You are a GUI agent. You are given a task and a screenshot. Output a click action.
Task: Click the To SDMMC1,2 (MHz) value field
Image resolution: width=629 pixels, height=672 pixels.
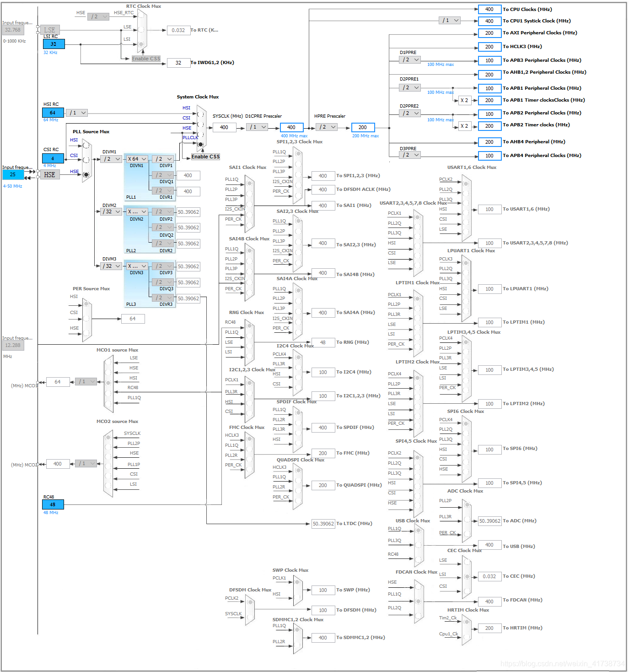[x=323, y=638]
